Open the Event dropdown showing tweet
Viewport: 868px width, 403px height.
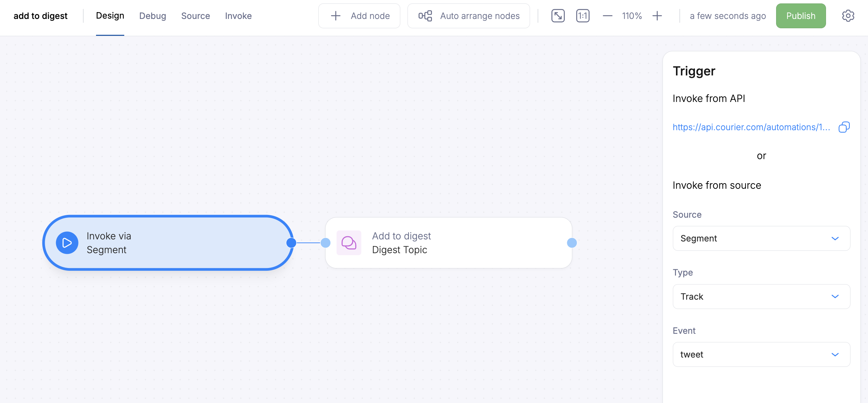pyautogui.click(x=761, y=354)
